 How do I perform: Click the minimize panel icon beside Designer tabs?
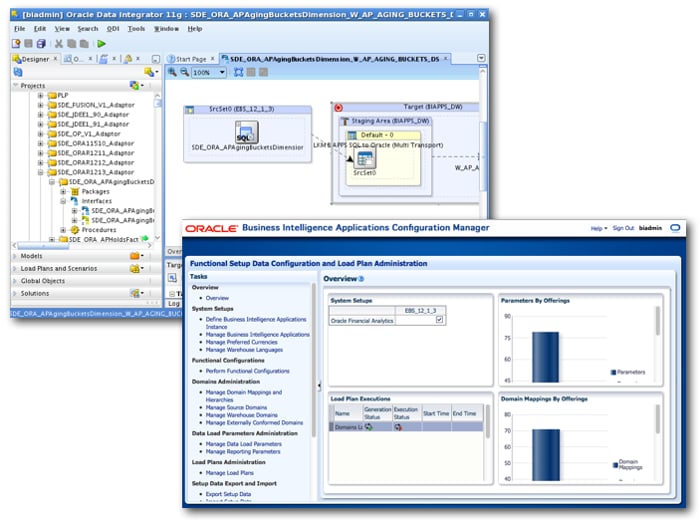click(155, 59)
